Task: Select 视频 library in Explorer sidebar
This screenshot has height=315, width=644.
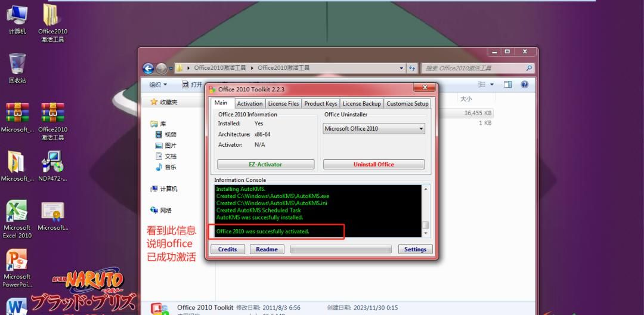Action: point(166,134)
